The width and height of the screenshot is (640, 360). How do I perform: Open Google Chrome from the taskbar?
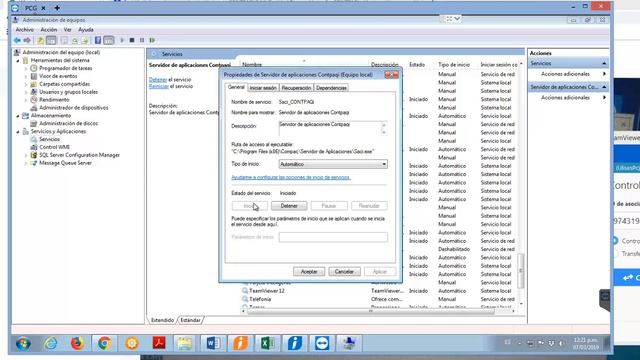point(104,343)
